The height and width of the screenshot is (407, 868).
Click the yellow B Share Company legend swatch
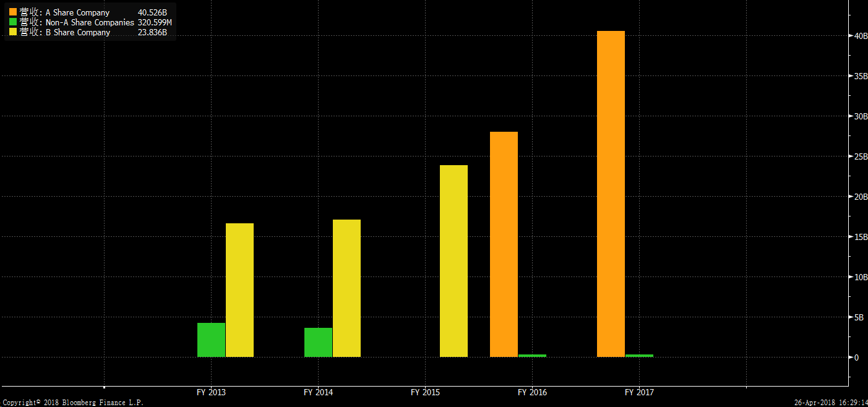[12, 32]
